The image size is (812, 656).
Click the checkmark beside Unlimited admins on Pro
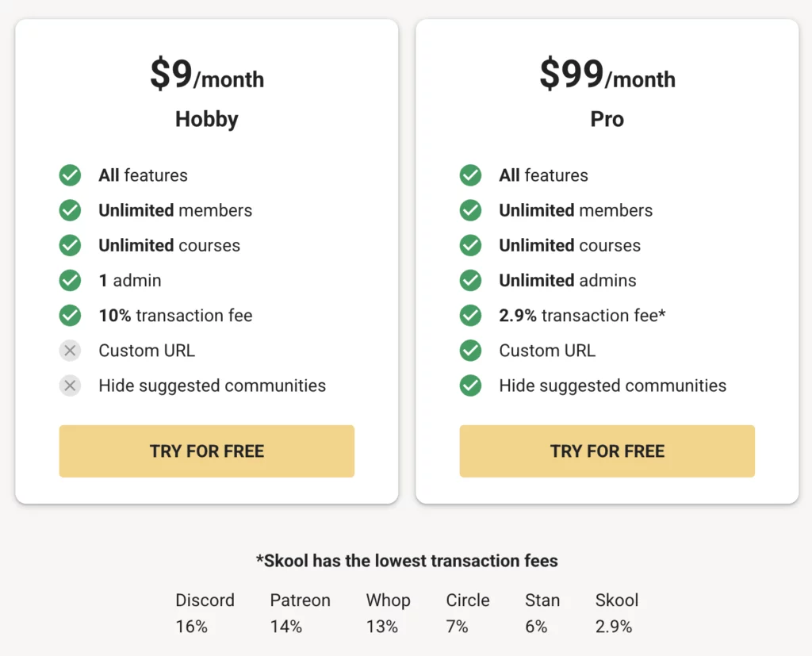point(470,280)
